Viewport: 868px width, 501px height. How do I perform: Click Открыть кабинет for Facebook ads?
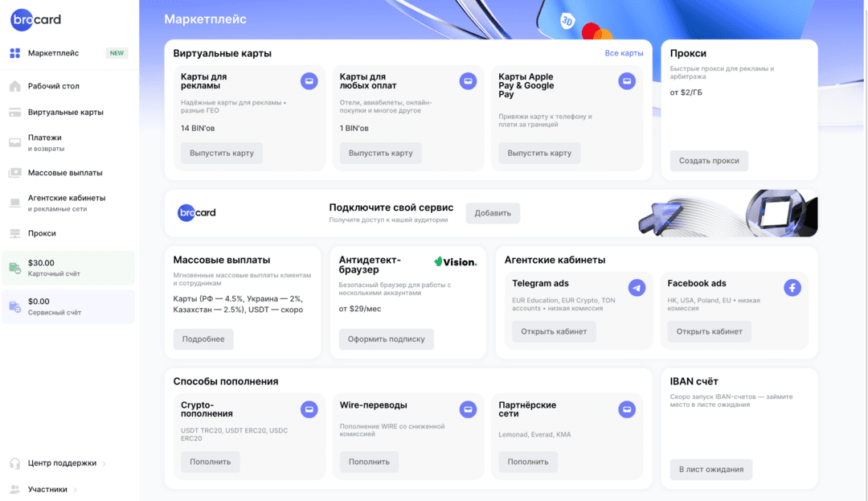click(709, 331)
